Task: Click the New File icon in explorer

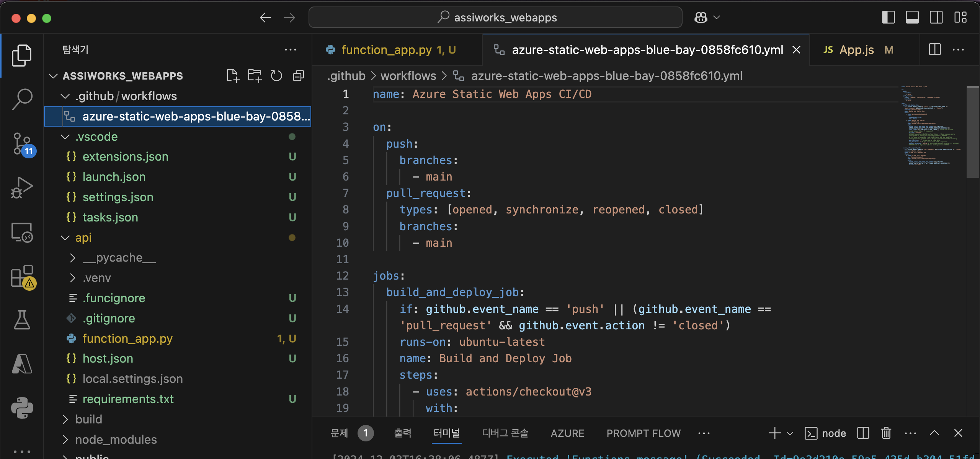Action: click(x=232, y=76)
